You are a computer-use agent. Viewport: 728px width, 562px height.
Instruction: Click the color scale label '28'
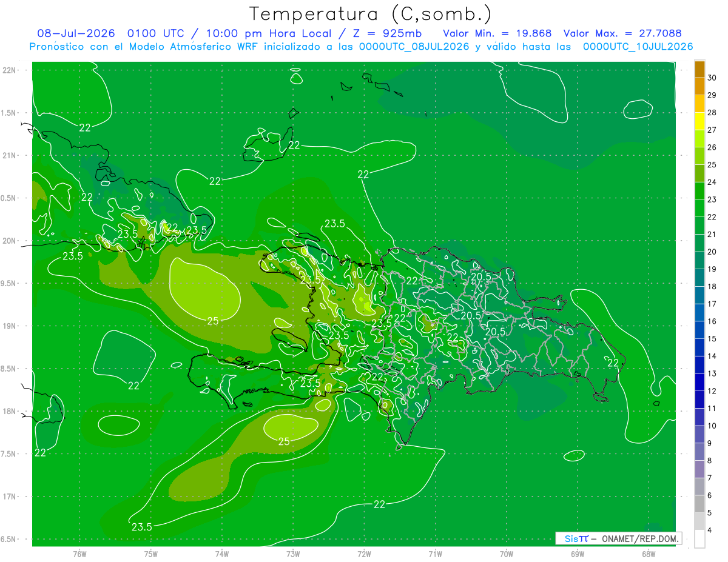click(712, 112)
